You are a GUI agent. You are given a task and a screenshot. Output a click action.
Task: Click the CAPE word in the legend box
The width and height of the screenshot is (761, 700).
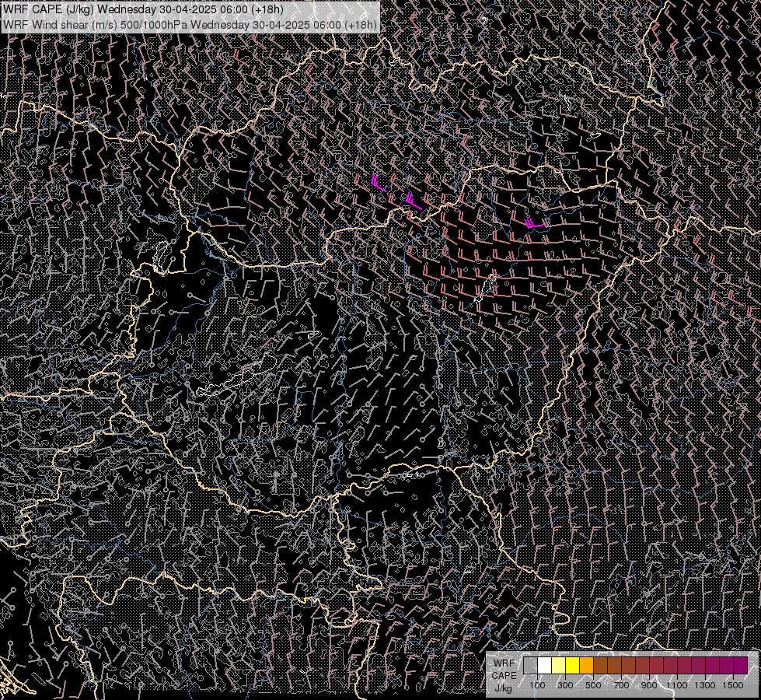click(504, 676)
